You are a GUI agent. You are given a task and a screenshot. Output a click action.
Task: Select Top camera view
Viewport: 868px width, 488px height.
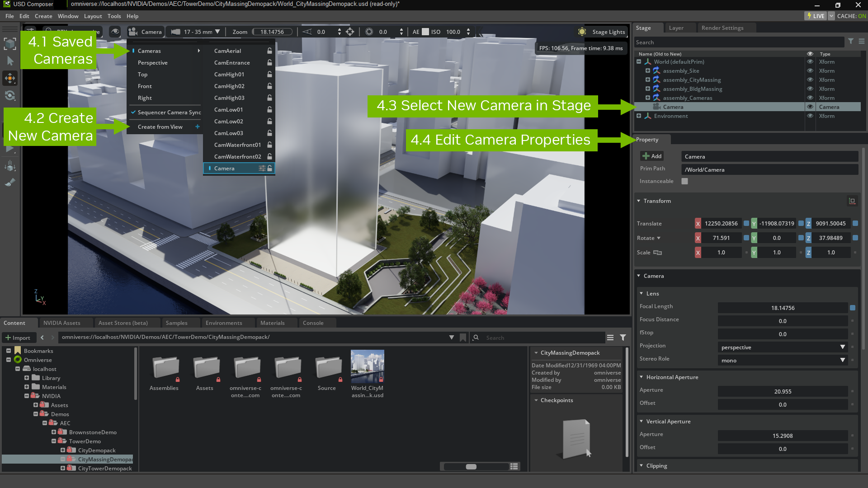(x=142, y=74)
